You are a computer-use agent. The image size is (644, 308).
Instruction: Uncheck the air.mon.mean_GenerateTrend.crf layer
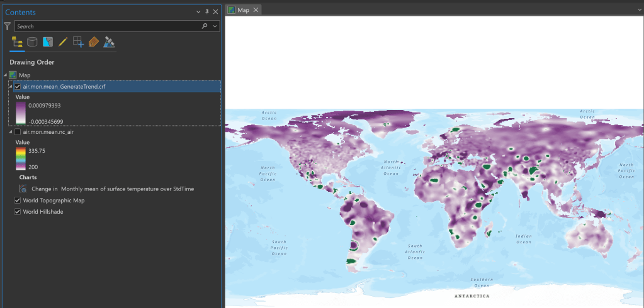18,87
